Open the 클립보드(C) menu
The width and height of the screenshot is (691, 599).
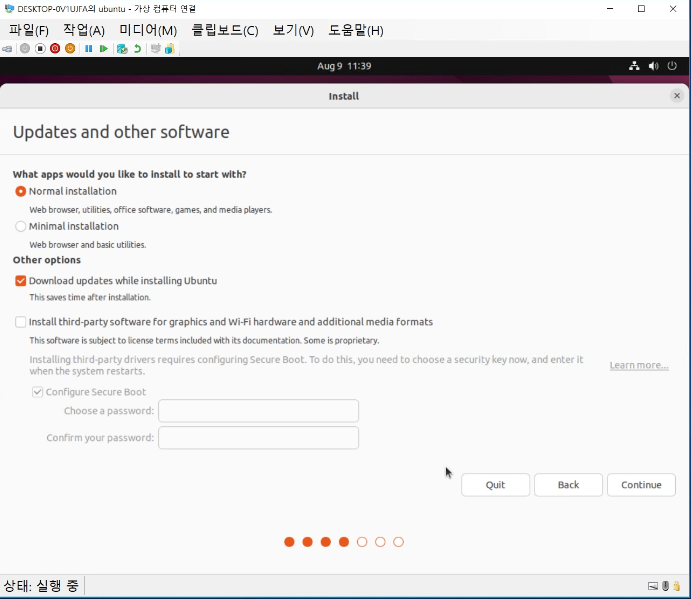[x=225, y=30]
